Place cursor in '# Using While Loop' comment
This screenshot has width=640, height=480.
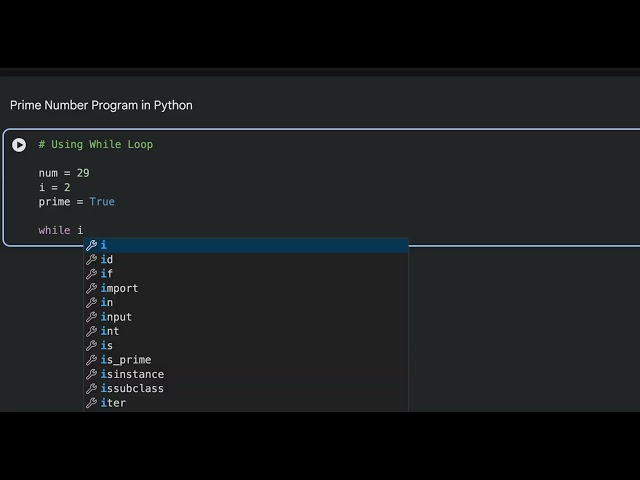click(96, 144)
